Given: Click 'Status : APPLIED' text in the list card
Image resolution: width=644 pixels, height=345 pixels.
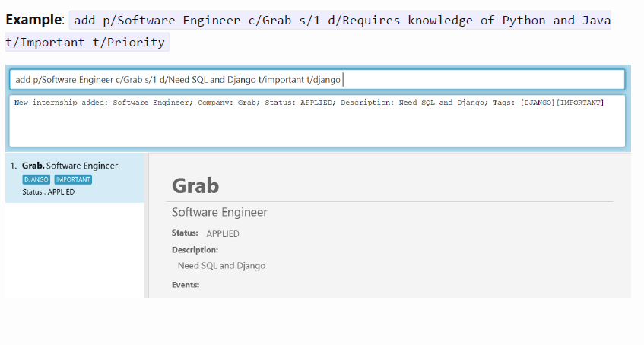Looking at the screenshot, I should click(x=49, y=191).
